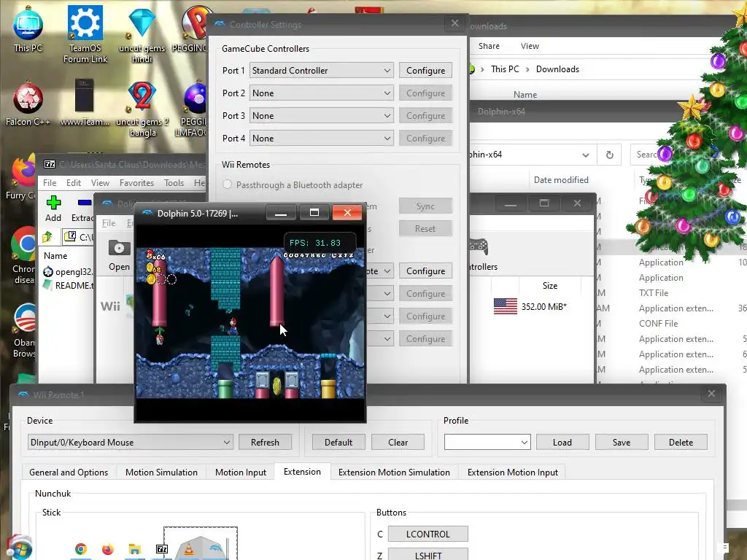This screenshot has width=747, height=560.
Task: Switch to General and Options tab
Action: [x=69, y=472]
